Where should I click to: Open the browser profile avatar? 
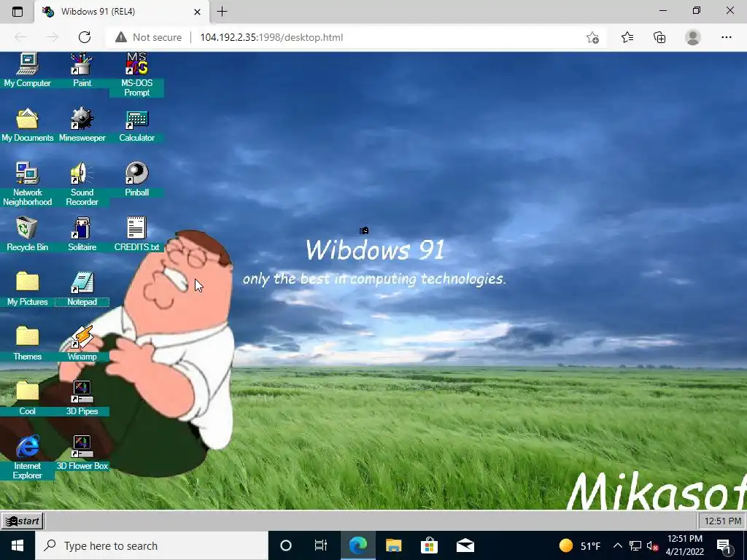tap(693, 37)
